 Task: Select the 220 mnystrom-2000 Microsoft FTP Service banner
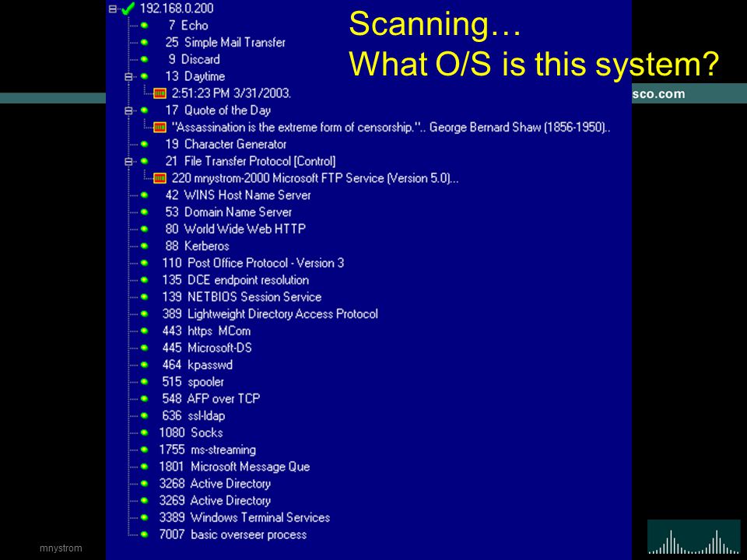tap(315, 178)
